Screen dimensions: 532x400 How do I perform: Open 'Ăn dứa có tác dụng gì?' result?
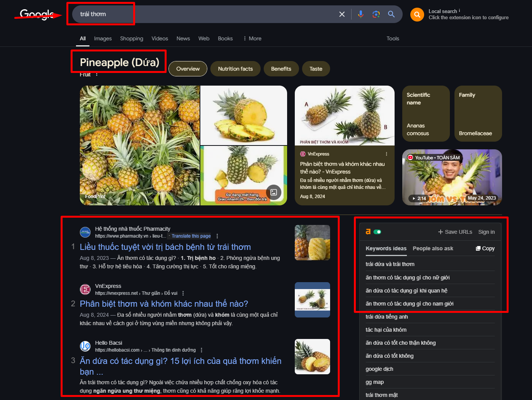pyautogui.click(x=180, y=366)
